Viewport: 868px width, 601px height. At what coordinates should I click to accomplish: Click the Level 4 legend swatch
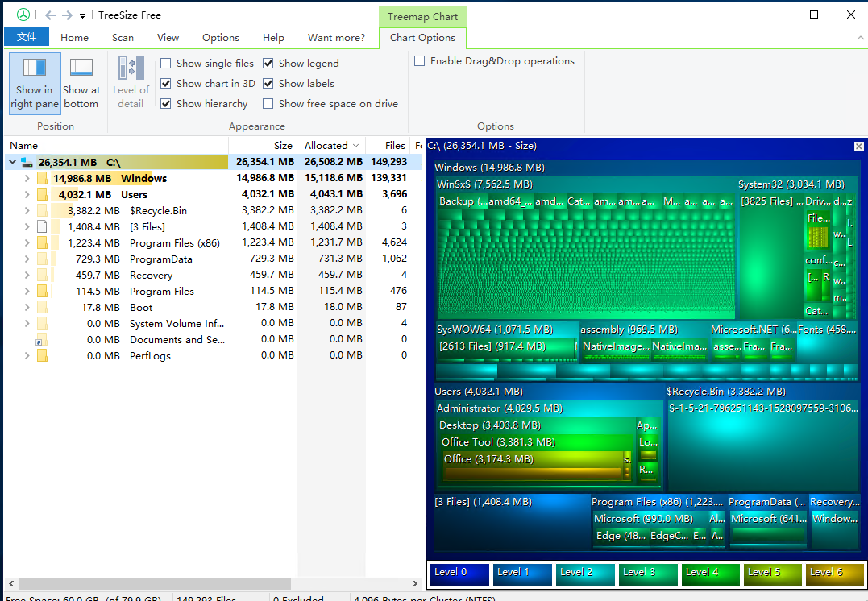[x=710, y=574]
